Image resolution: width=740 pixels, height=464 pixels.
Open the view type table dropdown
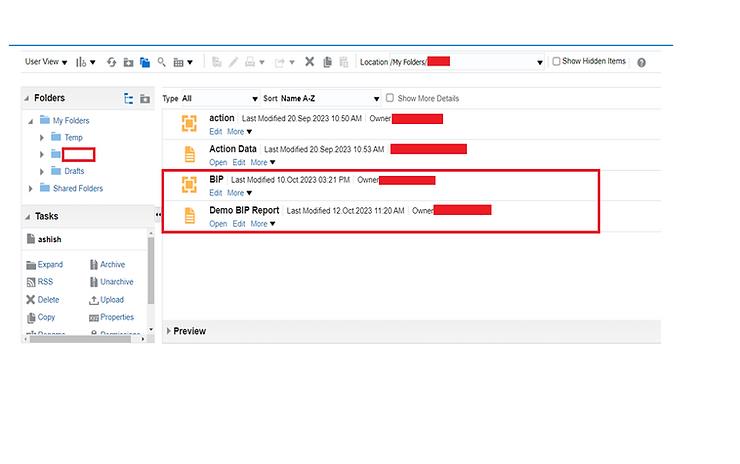[183, 62]
